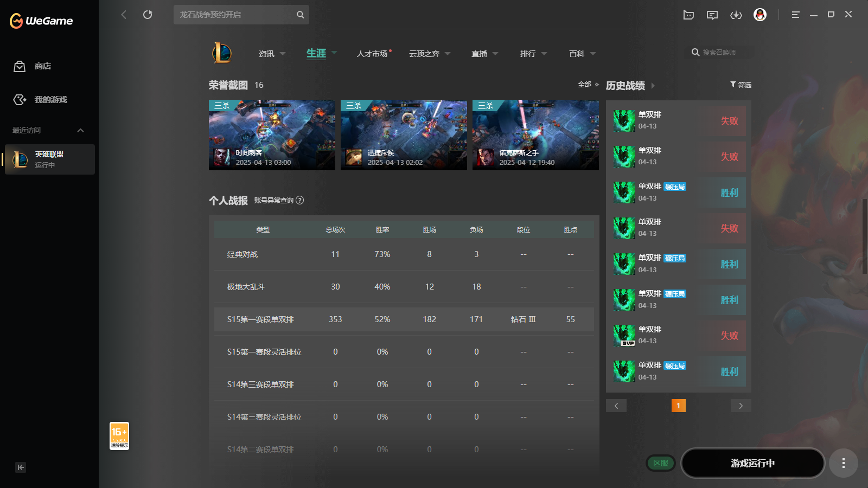Expand the 生涯 dropdown arrow
This screenshot has height=488, width=868.
[334, 53]
